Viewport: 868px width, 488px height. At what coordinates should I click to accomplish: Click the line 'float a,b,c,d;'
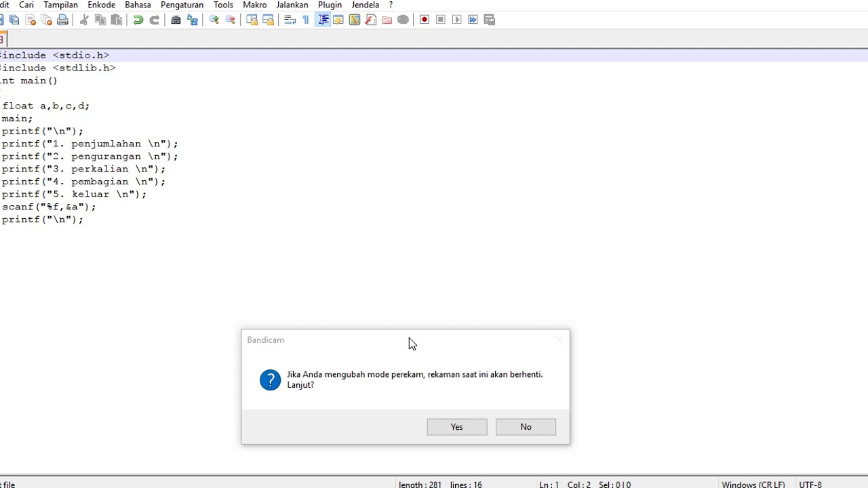click(46, 106)
